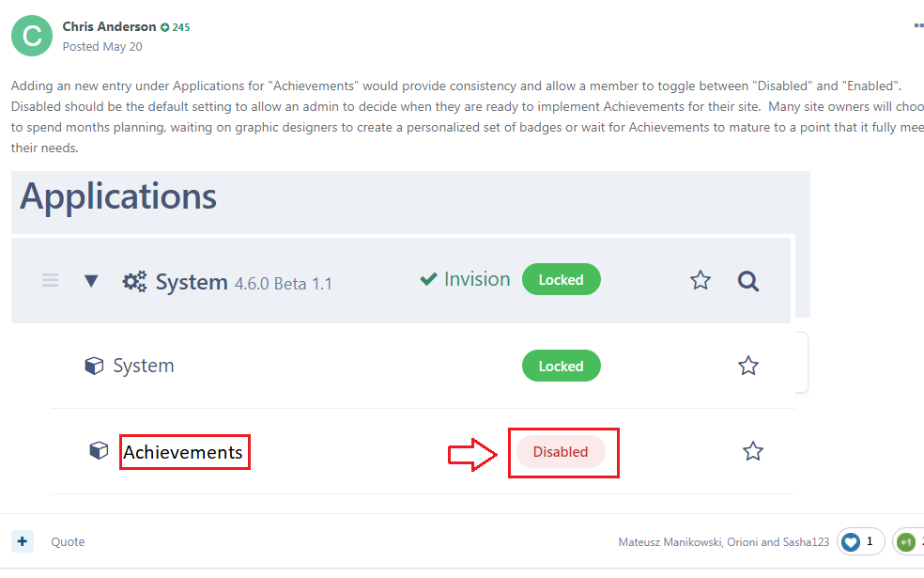This screenshot has width=924, height=578.
Task: Click the drag handle beside System 4.6.0
Action: click(51, 280)
